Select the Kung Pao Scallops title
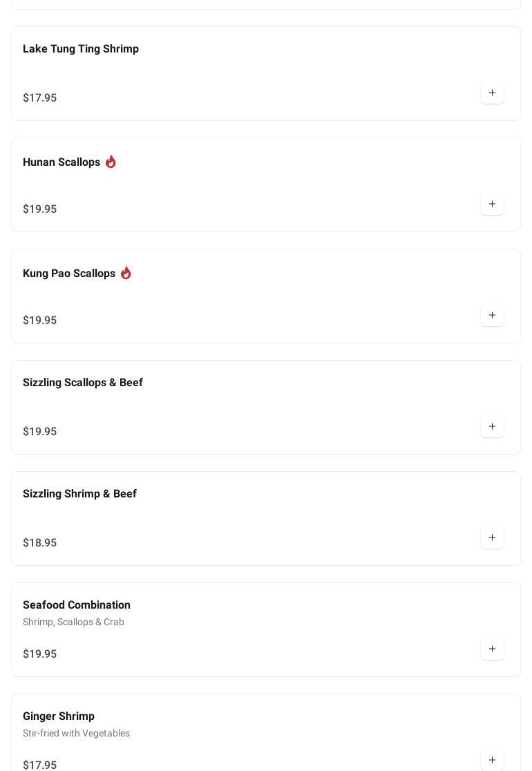532x771 pixels. pos(69,274)
